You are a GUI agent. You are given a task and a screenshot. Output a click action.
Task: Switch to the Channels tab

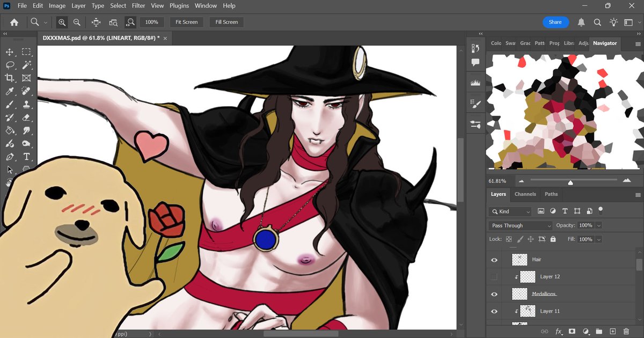[525, 194]
